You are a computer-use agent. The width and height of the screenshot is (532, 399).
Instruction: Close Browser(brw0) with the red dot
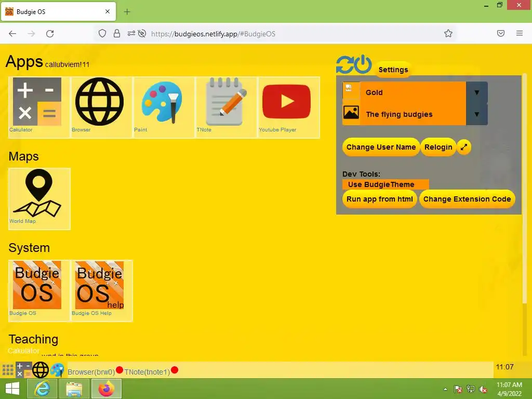[119, 370]
